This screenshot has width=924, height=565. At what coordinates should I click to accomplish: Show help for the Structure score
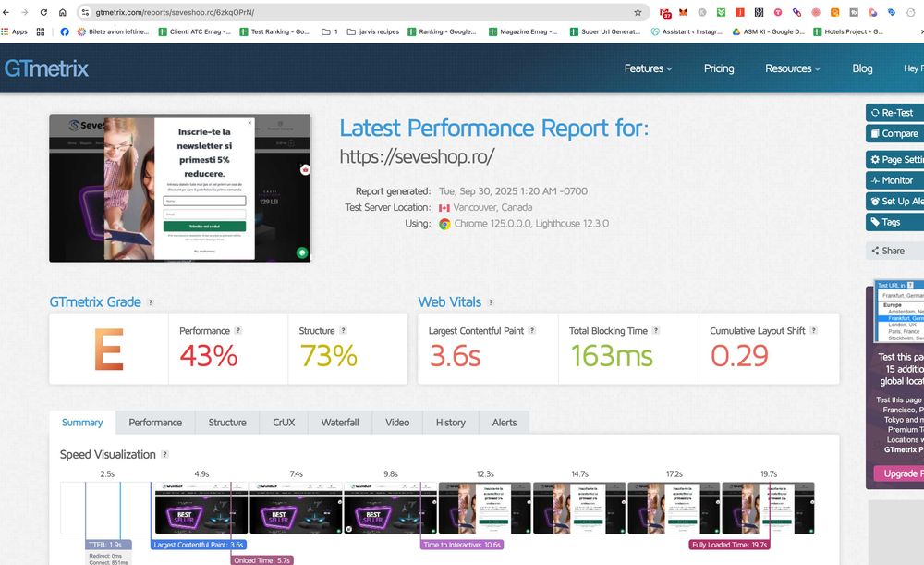(x=343, y=330)
